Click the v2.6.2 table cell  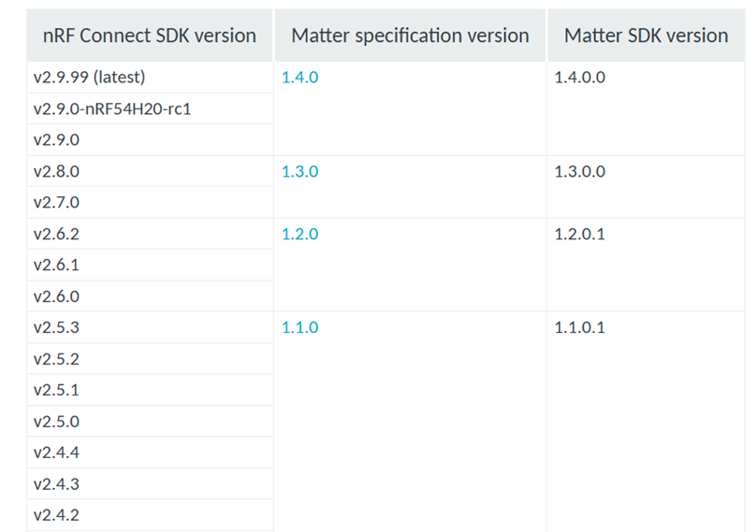point(56,235)
